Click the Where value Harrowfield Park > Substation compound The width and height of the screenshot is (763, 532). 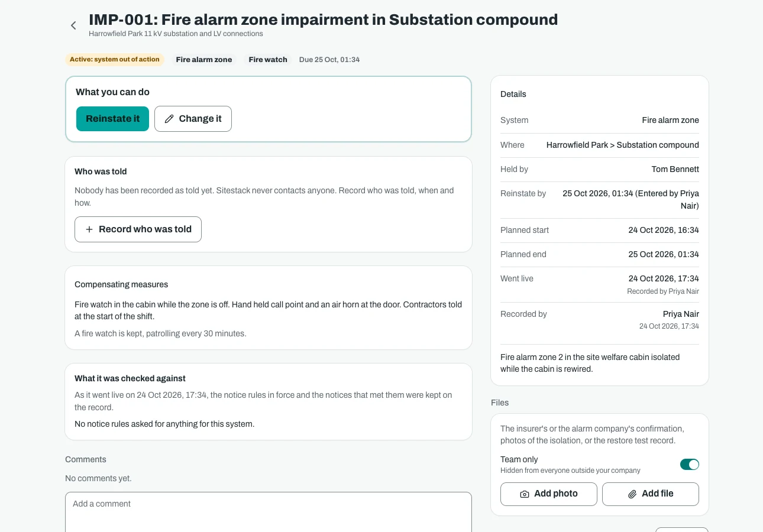[x=623, y=145]
